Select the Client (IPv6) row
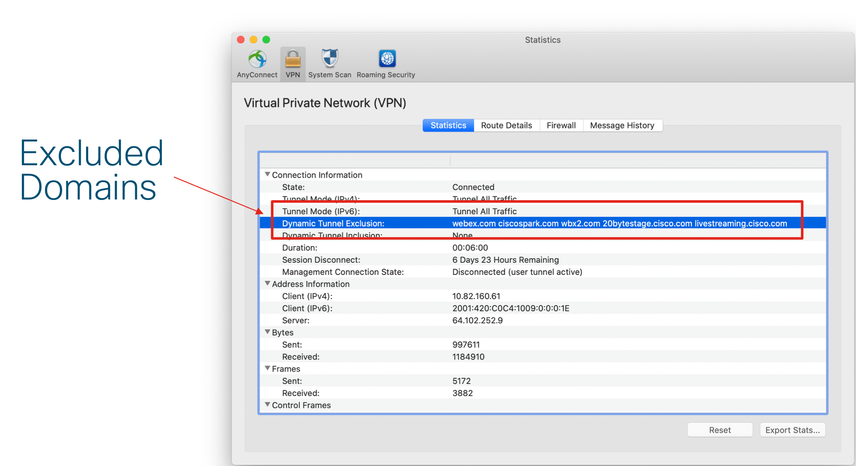This screenshot has width=856, height=466. (x=543, y=308)
